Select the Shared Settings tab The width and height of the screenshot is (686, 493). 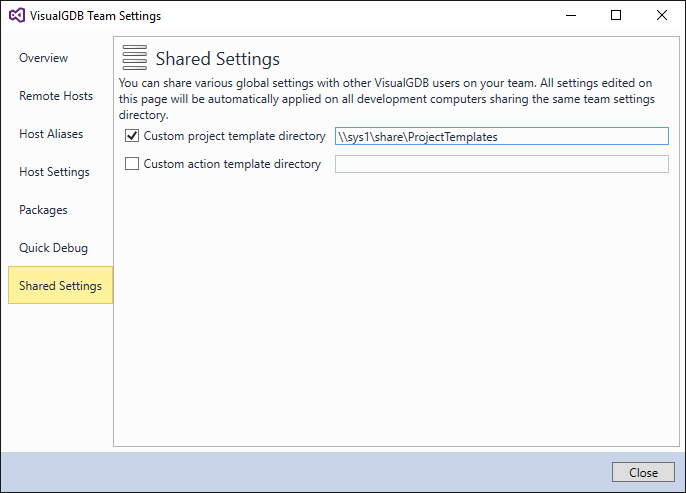click(x=60, y=285)
